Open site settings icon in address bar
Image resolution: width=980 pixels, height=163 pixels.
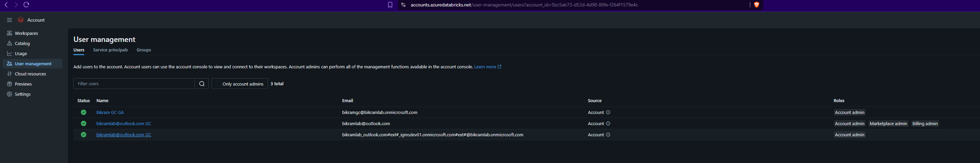pos(404,5)
